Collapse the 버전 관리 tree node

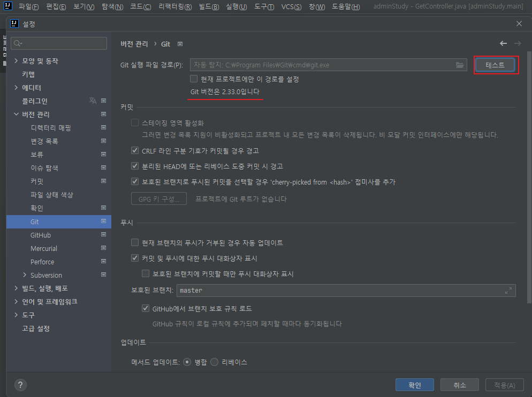tap(16, 114)
